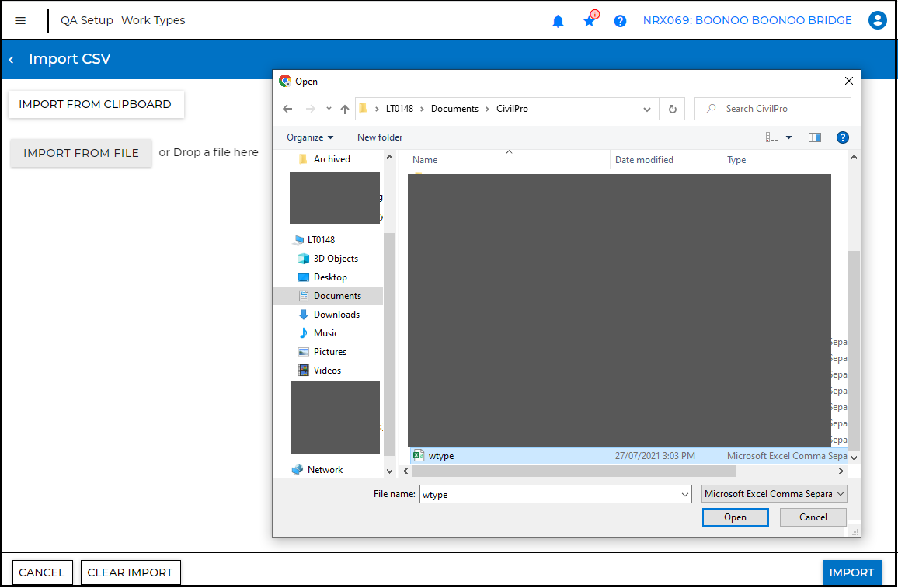Click the sidebar scroll up arrow

[389, 158]
